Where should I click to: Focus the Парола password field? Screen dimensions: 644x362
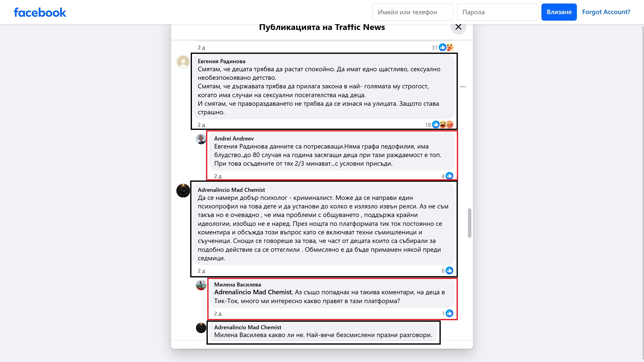tap(497, 12)
